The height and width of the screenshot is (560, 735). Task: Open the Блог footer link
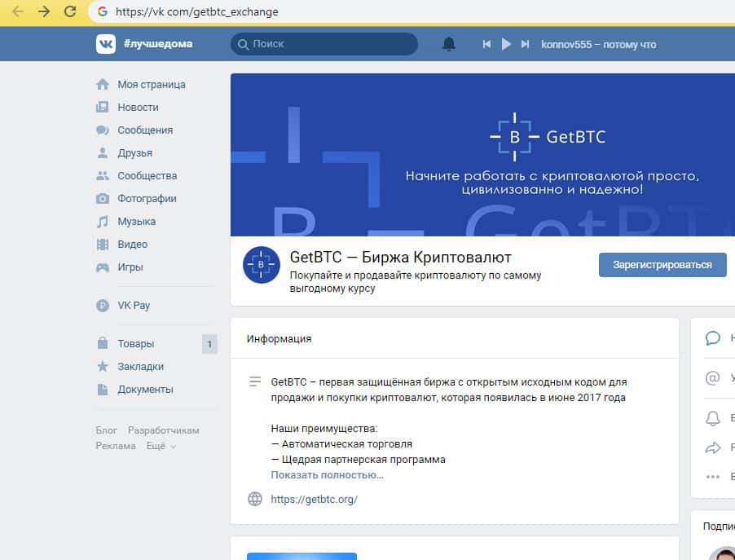pyautogui.click(x=106, y=430)
